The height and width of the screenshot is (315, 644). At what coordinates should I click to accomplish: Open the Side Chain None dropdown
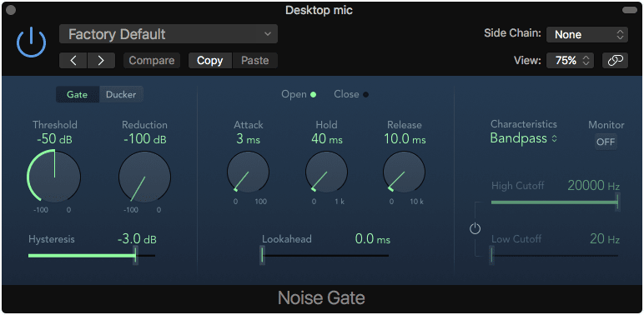coord(587,35)
